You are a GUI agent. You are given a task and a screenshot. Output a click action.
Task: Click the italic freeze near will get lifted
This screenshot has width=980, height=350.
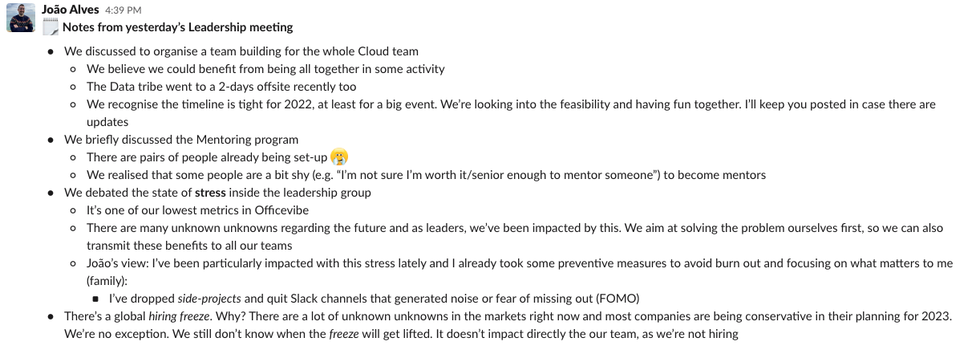(x=344, y=334)
